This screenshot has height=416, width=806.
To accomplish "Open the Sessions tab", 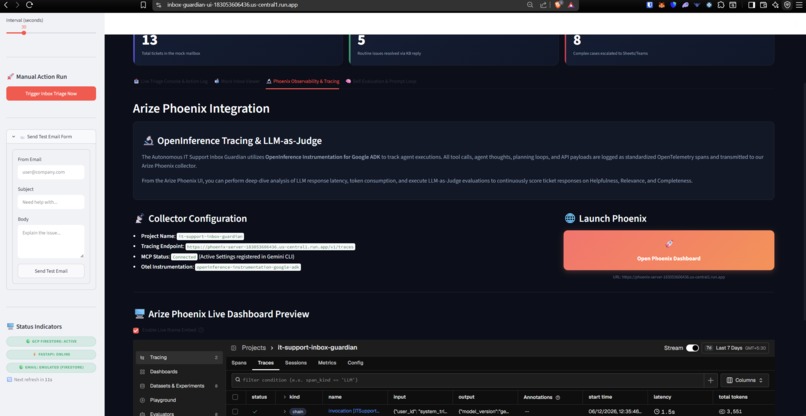I will 296,363.
